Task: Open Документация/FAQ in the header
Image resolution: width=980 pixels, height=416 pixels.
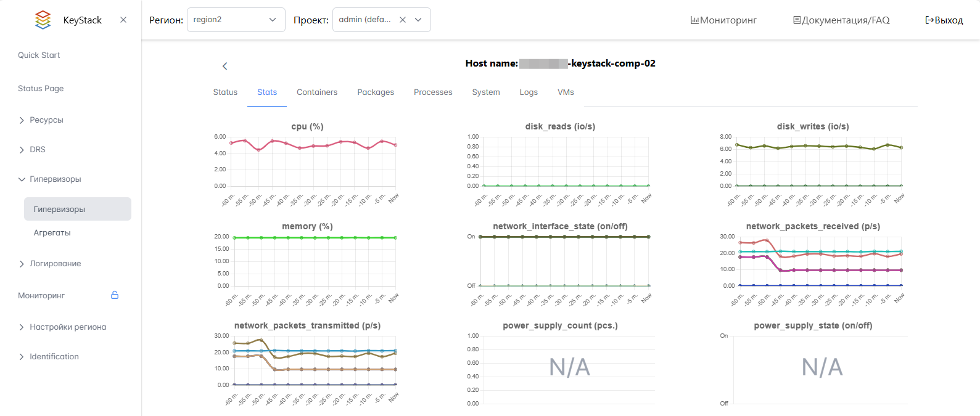Action: click(x=841, y=20)
